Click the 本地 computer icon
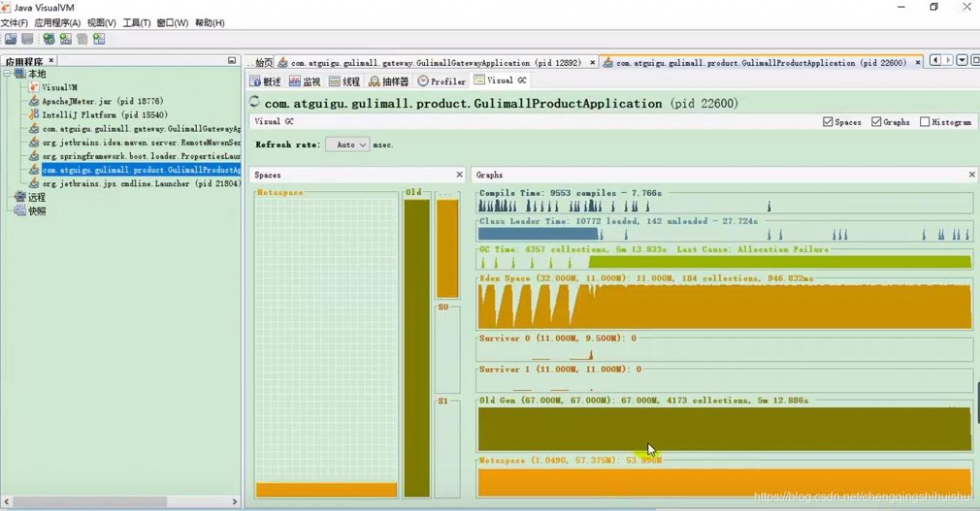Screen dimensions: 980x511 pyautogui.click(x=21, y=73)
